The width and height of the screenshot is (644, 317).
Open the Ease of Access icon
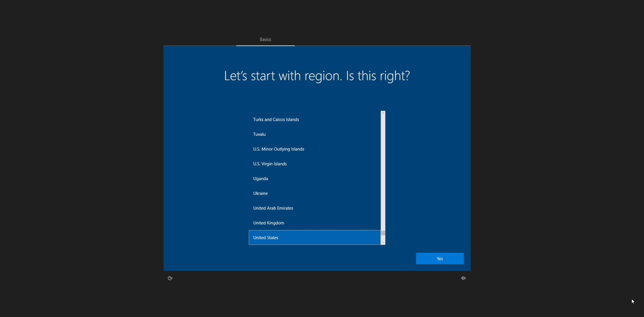pyautogui.click(x=170, y=278)
